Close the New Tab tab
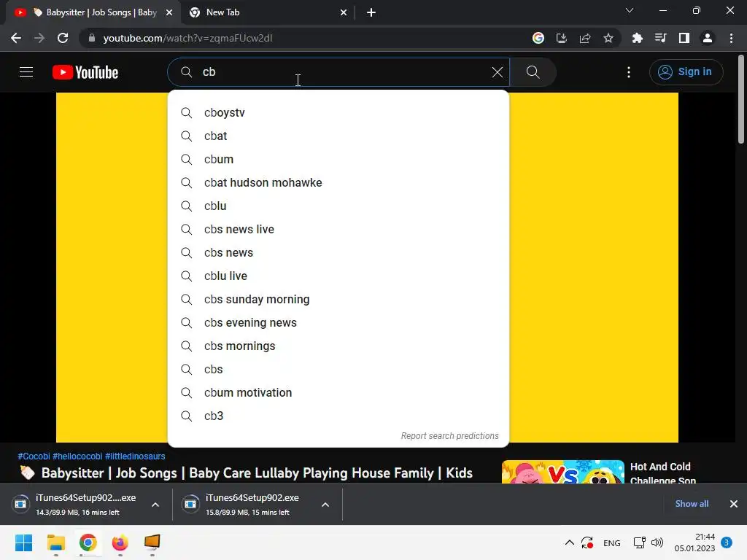Screen dimensions: 747x560 [344, 12]
